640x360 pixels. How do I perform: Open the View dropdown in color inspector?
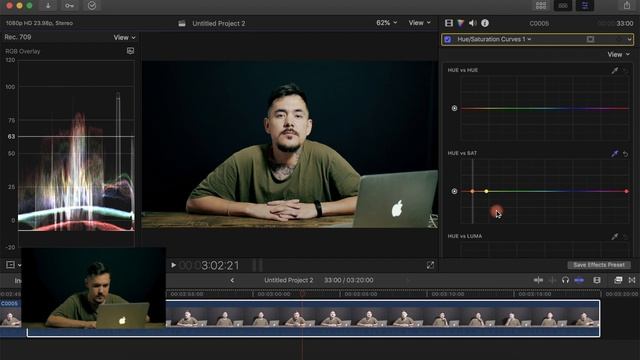[x=618, y=54]
